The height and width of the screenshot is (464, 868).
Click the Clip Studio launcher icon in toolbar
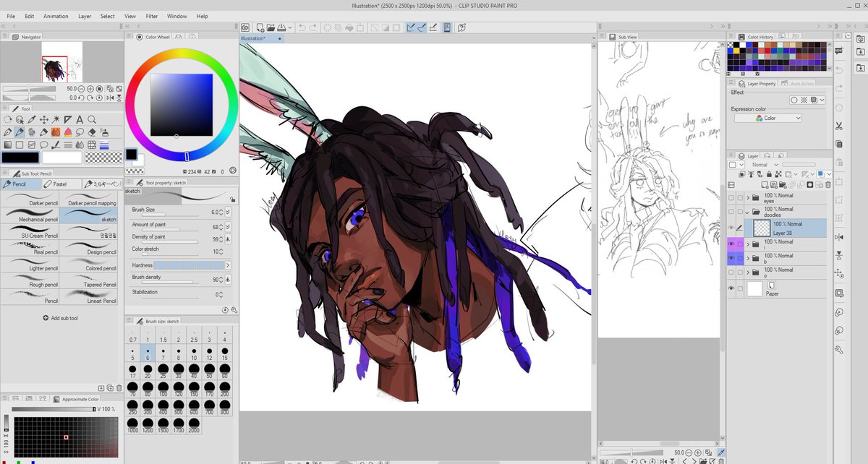coord(245,27)
